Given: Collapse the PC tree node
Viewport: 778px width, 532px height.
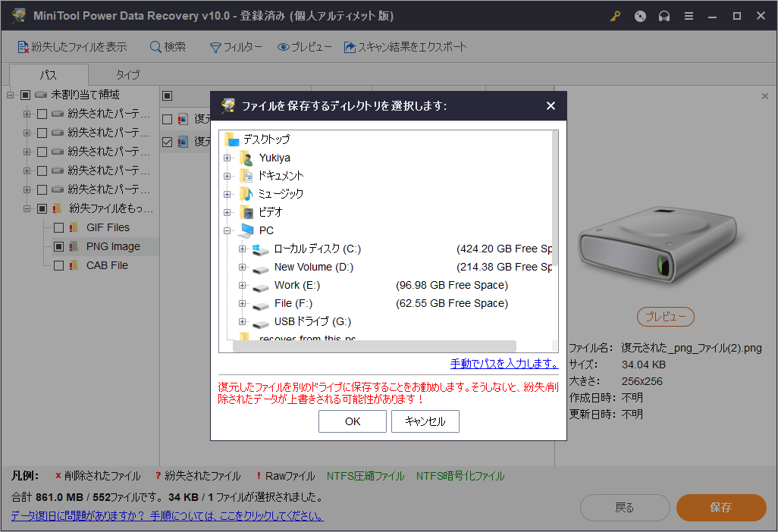Looking at the screenshot, I should 227,230.
